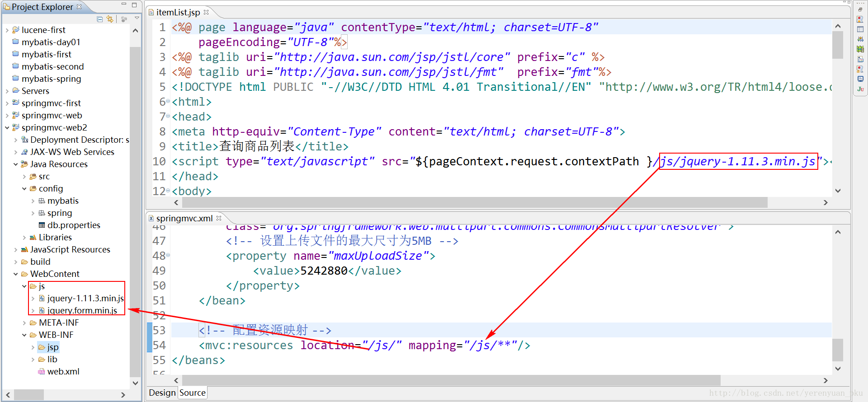Open the Properties view from right trim
This screenshot has height=402, width=868.
pyautogui.click(x=860, y=29)
